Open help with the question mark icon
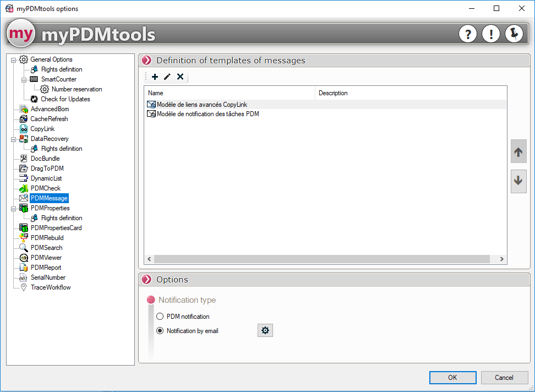Viewport: 535px width, 392px height. click(x=467, y=34)
